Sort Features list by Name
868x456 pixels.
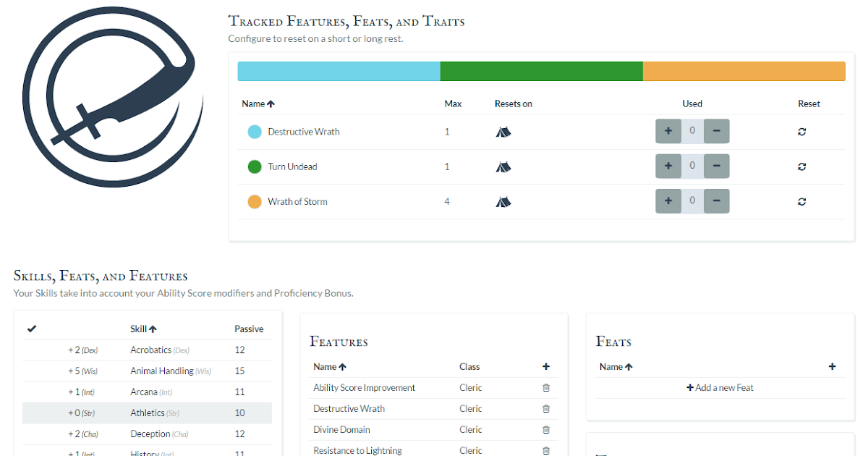(x=330, y=367)
